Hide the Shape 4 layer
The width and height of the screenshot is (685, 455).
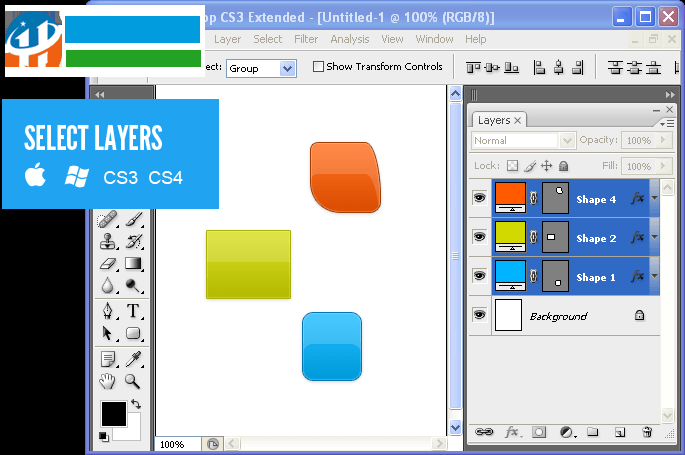point(479,198)
